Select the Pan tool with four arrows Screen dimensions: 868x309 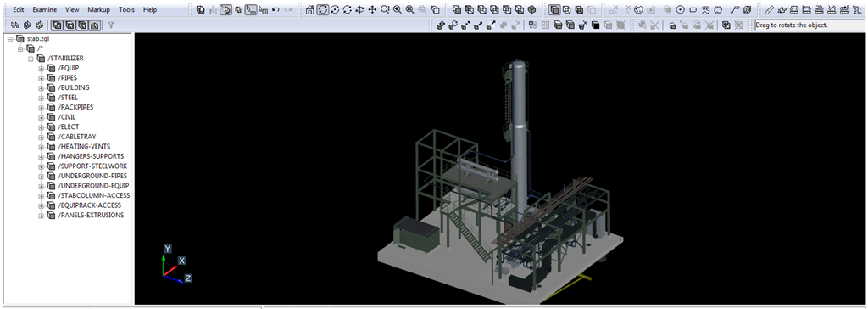pos(372,10)
